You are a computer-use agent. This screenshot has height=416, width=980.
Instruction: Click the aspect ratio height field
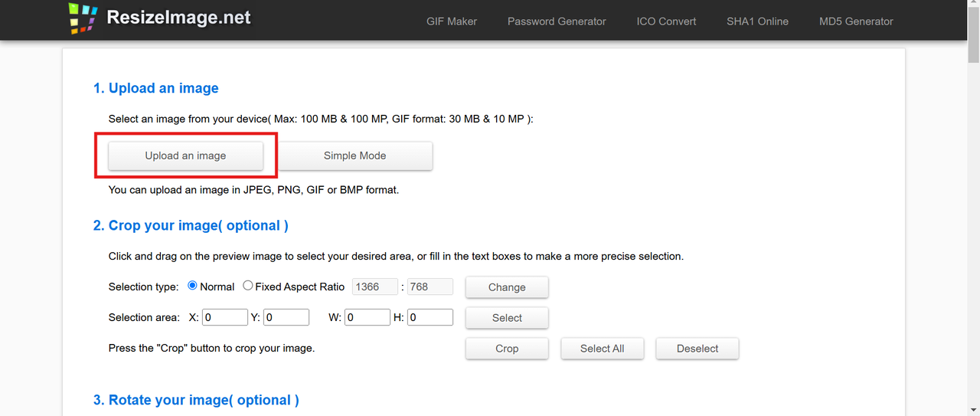[x=430, y=287]
